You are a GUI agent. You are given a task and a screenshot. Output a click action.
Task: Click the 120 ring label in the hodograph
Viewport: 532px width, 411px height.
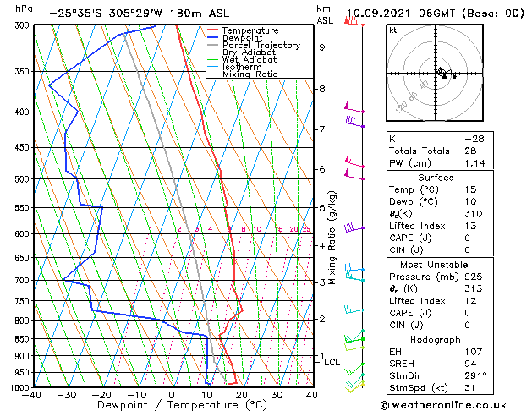pos(402,108)
